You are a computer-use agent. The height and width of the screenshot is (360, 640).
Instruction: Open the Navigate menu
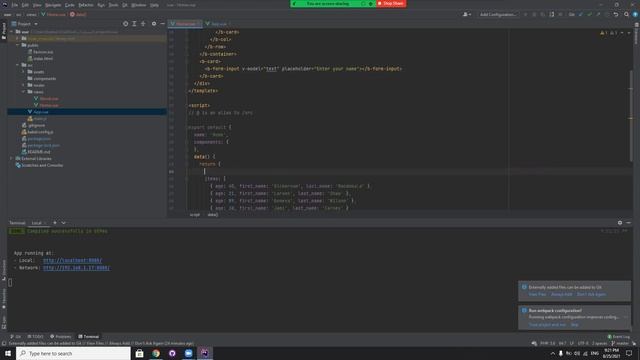(53, 5)
